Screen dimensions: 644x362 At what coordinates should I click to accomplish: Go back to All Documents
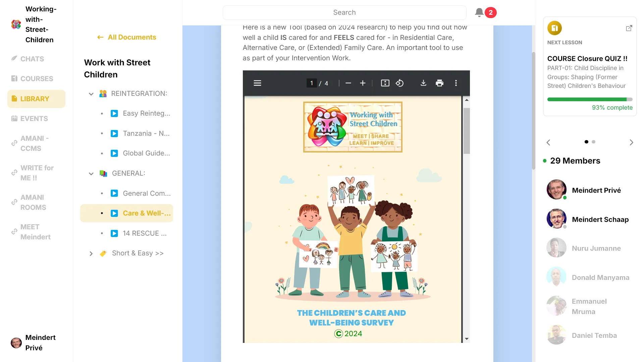pyautogui.click(x=127, y=37)
